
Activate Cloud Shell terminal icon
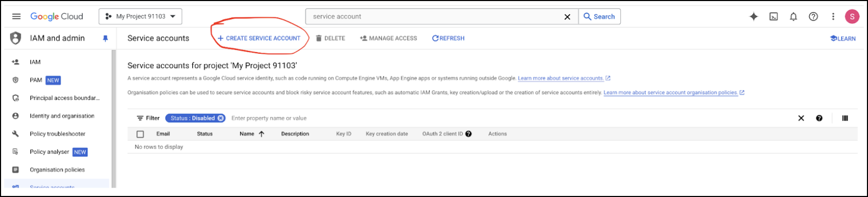pos(774,16)
